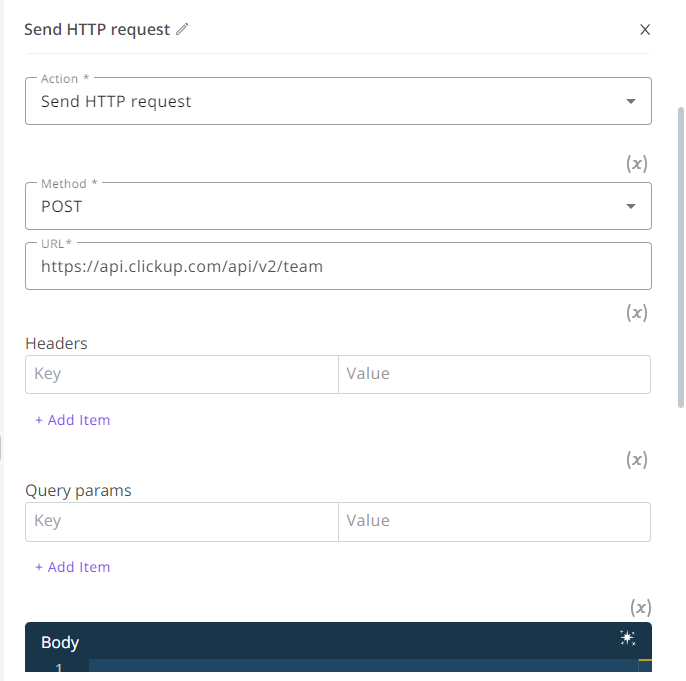Click the variable (x) icon above Method
The width and height of the screenshot is (686, 681).
tap(637, 164)
